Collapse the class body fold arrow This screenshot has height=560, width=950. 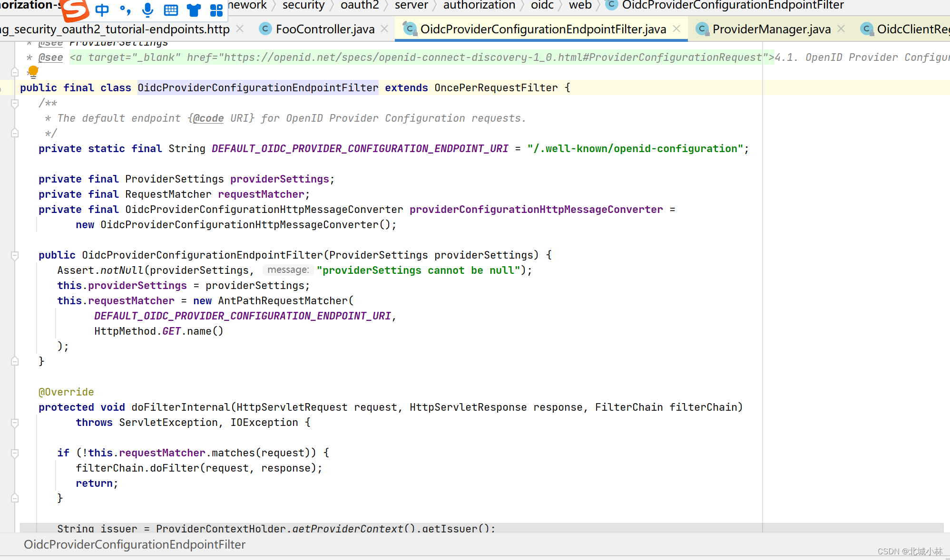14,103
